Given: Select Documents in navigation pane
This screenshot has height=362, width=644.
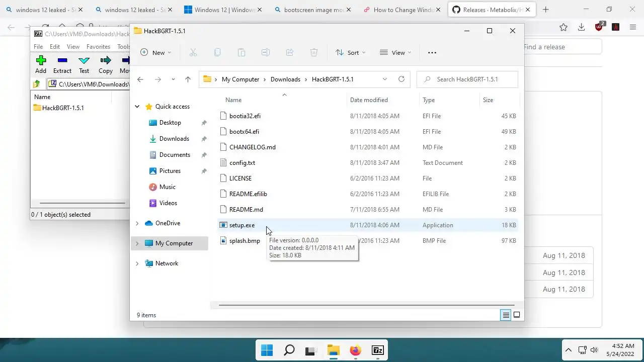Looking at the screenshot, I should [x=175, y=155].
